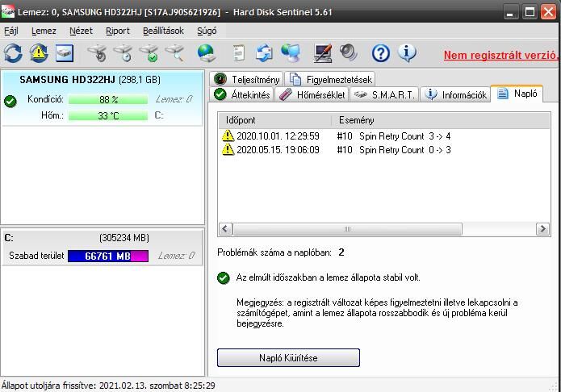Click the Nem regisztrált verzió link
Viewport: 561px width, 392px height.
coord(501,55)
